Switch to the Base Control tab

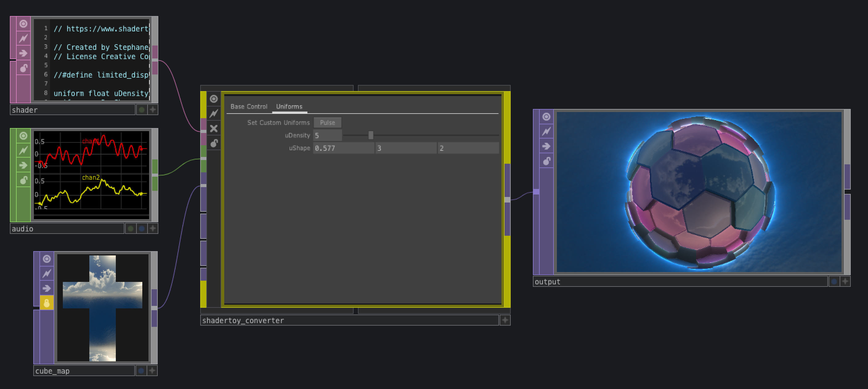[249, 107]
